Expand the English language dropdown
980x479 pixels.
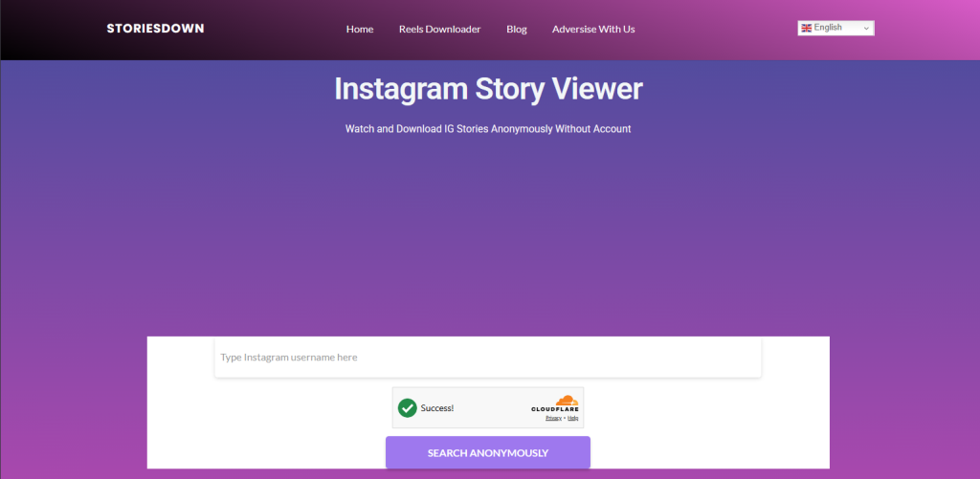(835, 28)
